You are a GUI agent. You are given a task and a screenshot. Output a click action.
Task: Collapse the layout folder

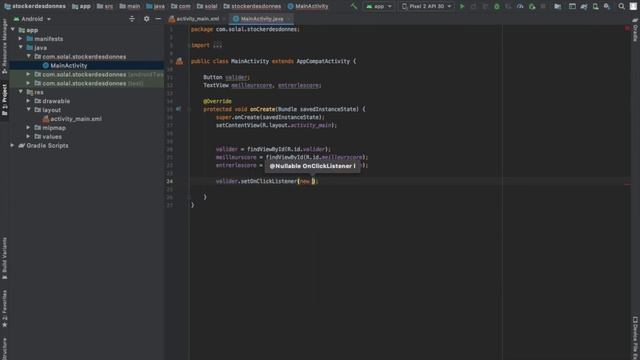(28, 110)
